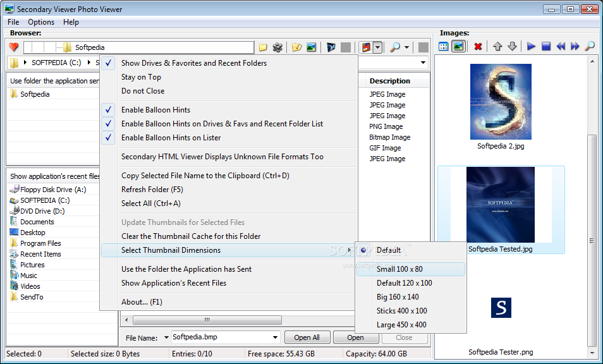Image resolution: width=603 pixels, height=364 pixels.
Task: Choose Refresh Folder (F5) from menu
Action: coord(228,190)
